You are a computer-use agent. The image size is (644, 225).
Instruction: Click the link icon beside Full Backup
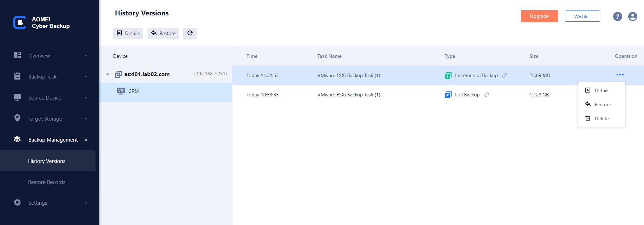(x=487, y=95)
